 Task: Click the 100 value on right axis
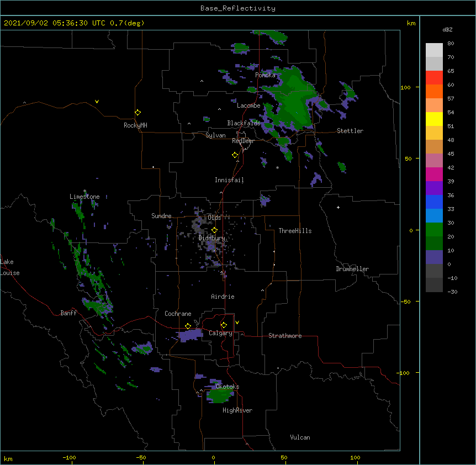[405, 88]
